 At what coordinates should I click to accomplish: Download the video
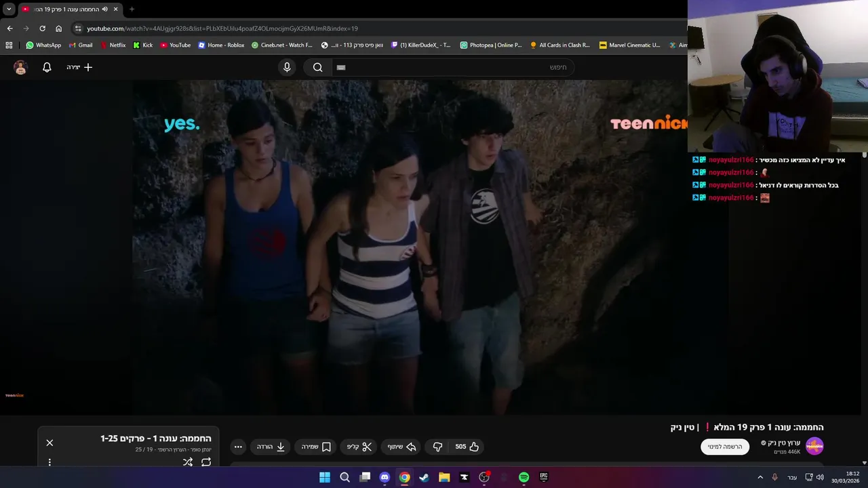pos(271,447)
